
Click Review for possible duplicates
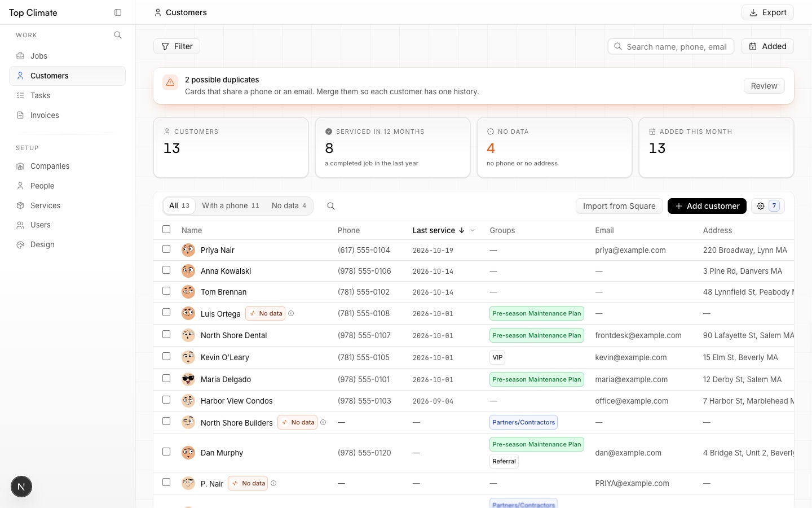[764, 86]
